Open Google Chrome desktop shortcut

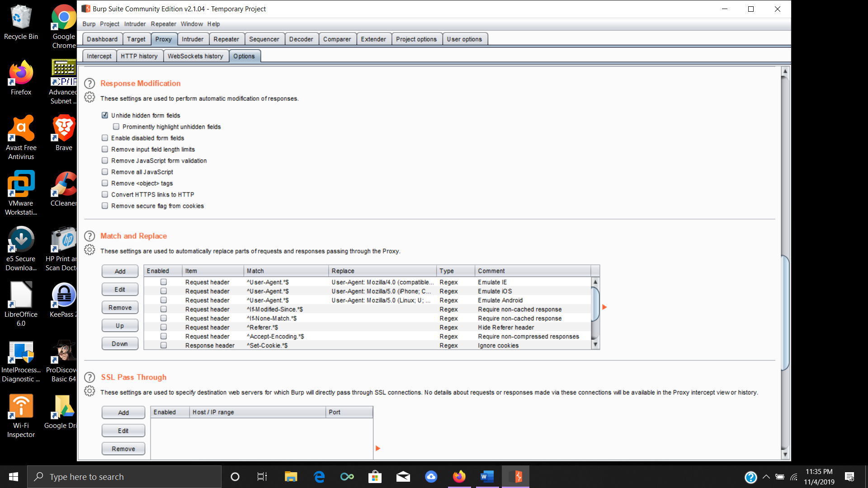click(x=64, y=26)
